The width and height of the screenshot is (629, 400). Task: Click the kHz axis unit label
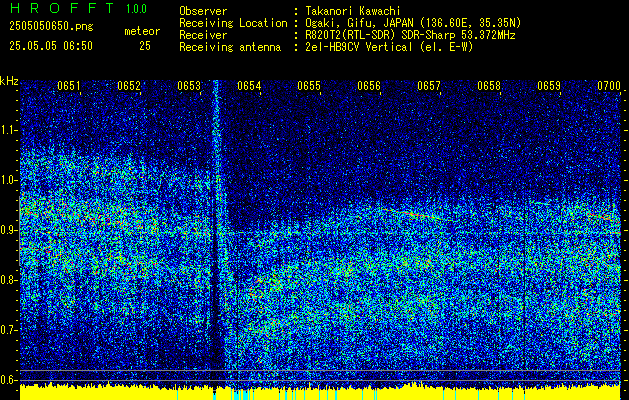[x=9, y=81]
